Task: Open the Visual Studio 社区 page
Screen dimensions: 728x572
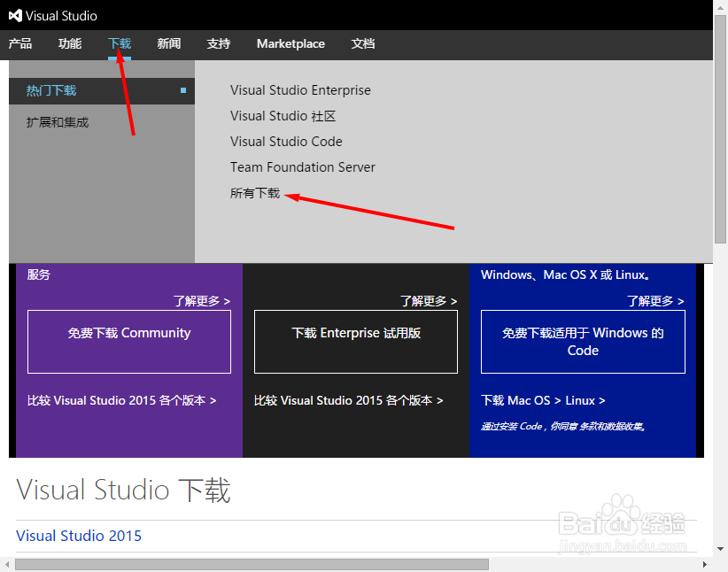Action: tap(283, 116)
